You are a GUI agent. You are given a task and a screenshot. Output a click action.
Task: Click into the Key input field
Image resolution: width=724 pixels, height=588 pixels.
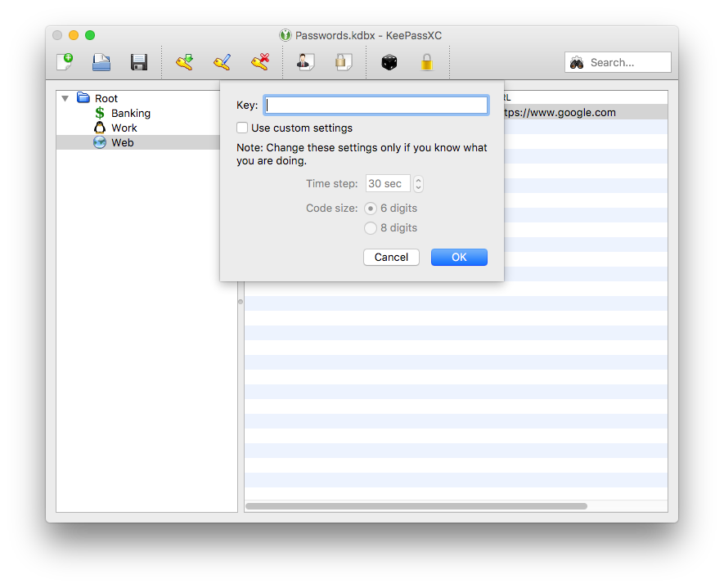tap(375, 105)
